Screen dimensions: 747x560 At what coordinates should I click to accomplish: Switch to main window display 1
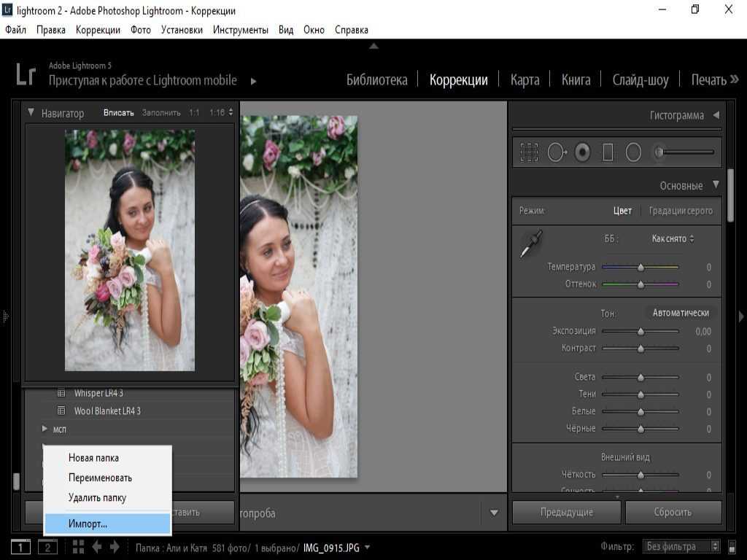coord(20,547)
